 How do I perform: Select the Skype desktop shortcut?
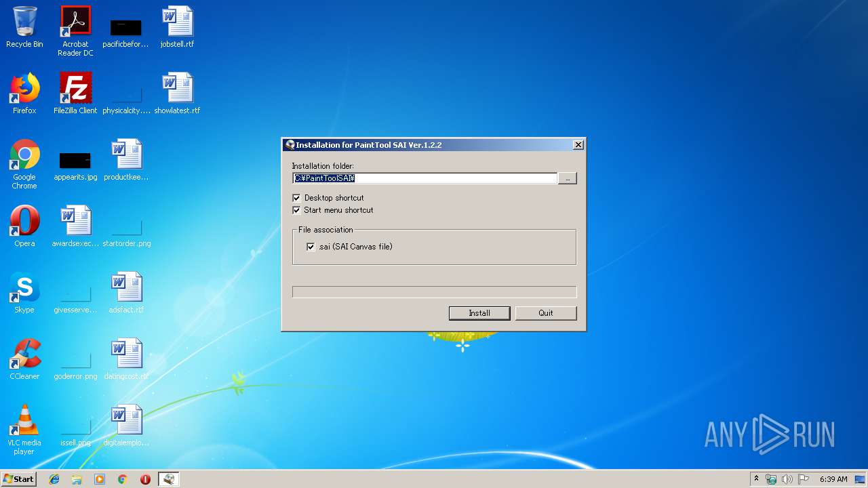click(24, 293)
